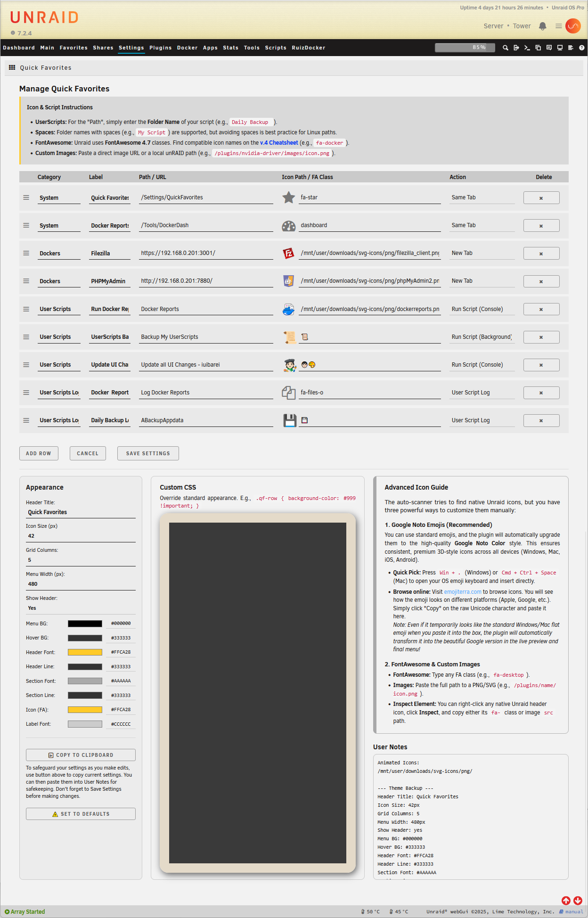Viewport: 588px width, 918px height.
Task: Click the Filezilla red icon preview
Action: [288, 254]
